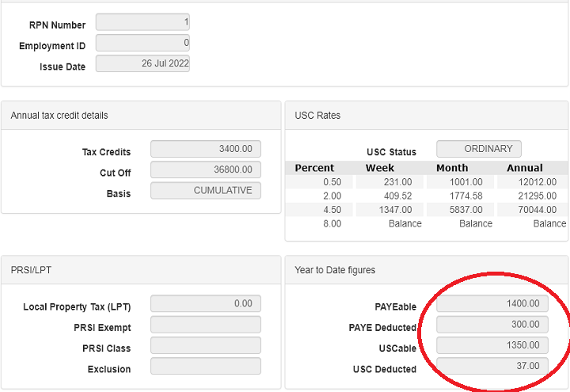Click the weekly value 409.52

coord(397,196)
